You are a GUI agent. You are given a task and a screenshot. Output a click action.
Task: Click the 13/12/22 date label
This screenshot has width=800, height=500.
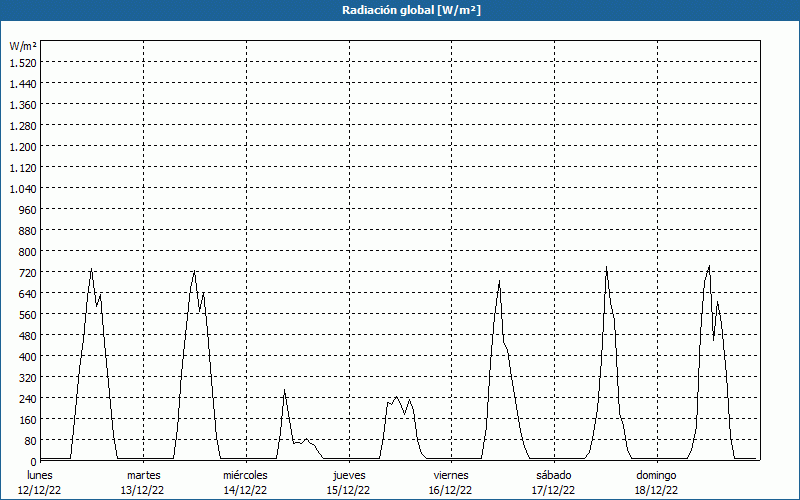(143, 490)
